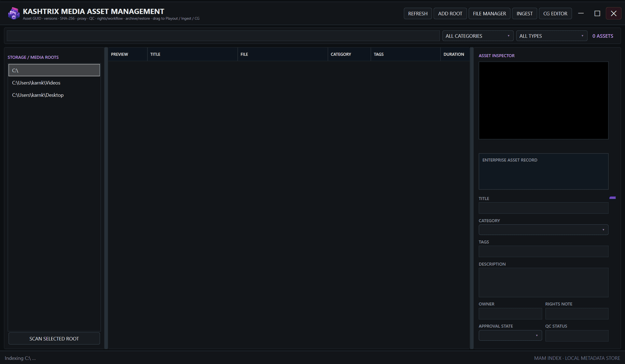This screenshot has width=625, height=364.
Task: Click the ENTERPRISE ASSET RECORD box
Action: click(x=543, y=171)
